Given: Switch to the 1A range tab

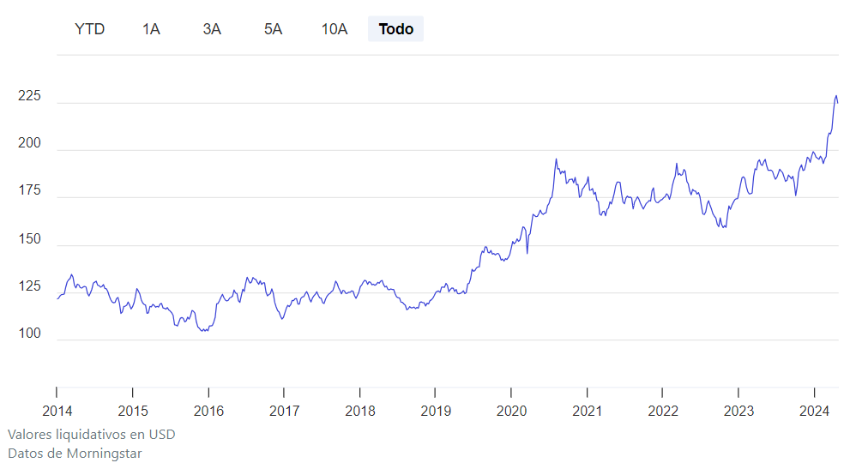Looking at the screenshot, I should click(151, 29).
